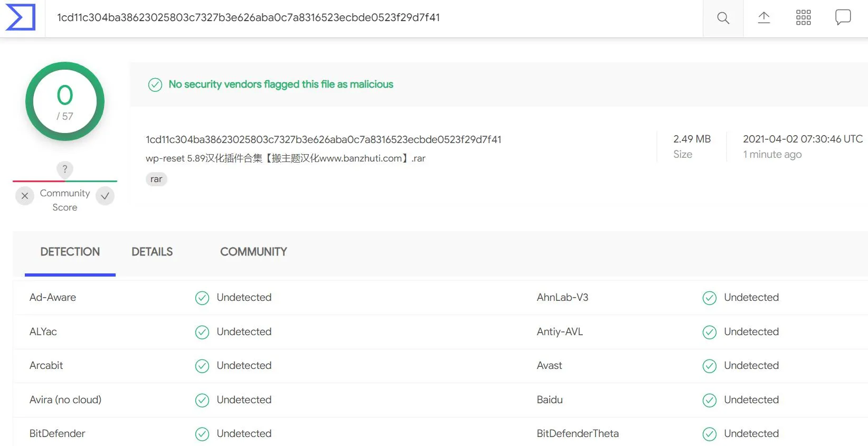Switch to the COMMUNITY tab
This screenshot has height=446, width=868.
[253, 252]
